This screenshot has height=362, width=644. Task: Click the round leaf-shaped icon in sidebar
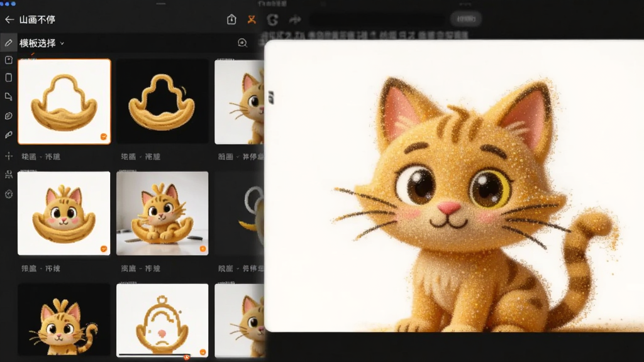pyautogui.click(x=9, y=116)
